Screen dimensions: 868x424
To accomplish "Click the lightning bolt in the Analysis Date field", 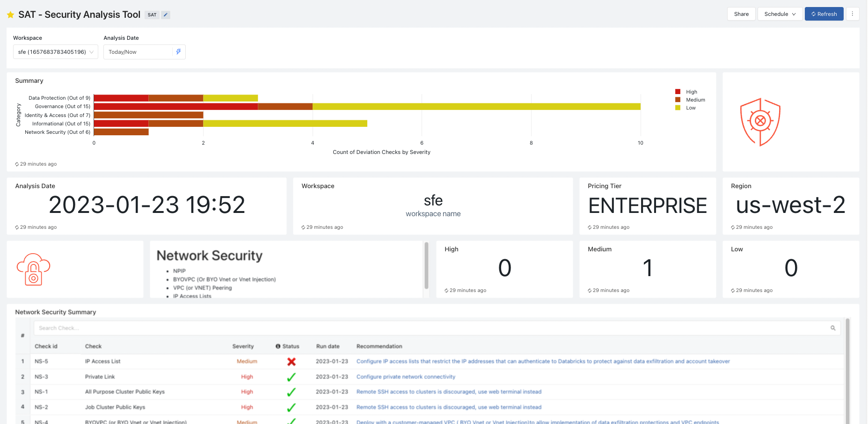I will point(178,51).
